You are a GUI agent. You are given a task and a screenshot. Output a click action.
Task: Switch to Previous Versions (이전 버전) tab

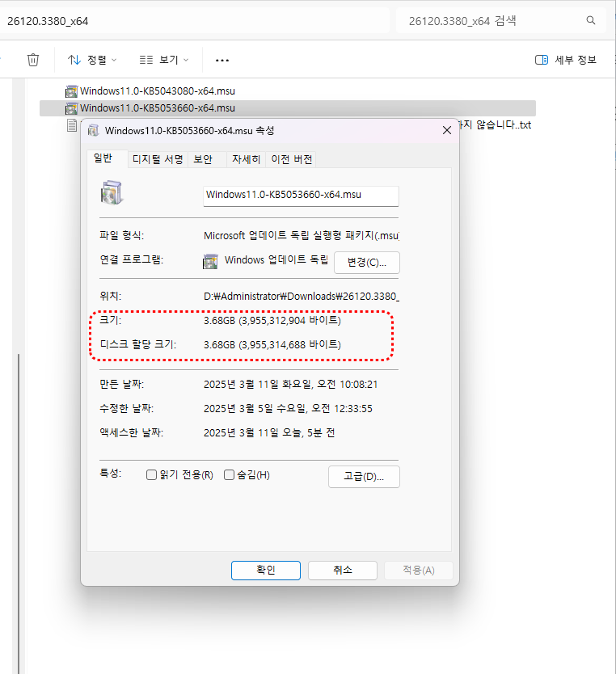click(292, 159)
